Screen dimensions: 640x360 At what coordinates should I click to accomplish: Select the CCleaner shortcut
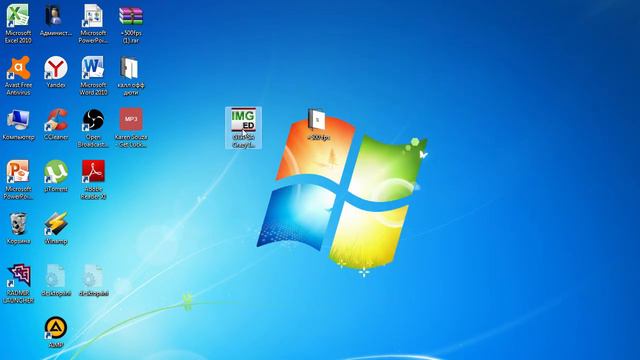click(x=56, y=124)
